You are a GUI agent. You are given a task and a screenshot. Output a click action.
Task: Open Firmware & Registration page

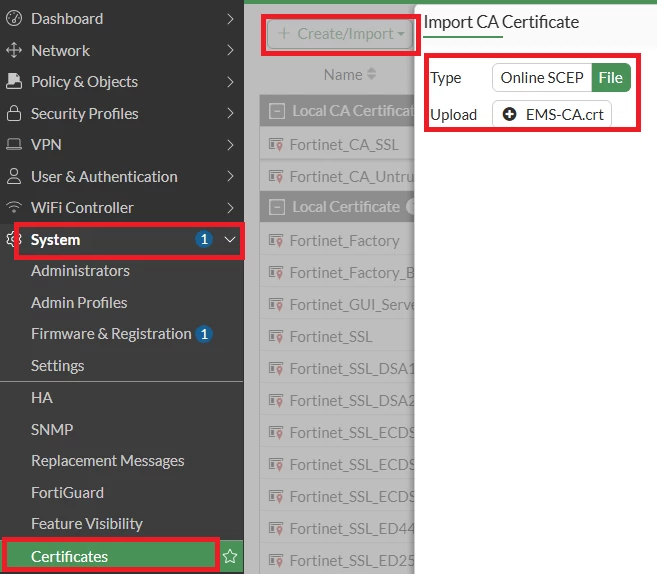pyautogui.click(x=111, y=334)
